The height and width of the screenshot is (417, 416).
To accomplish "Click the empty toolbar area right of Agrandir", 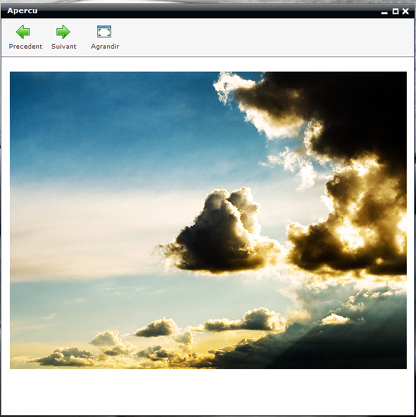I will [x=267, y=37].
